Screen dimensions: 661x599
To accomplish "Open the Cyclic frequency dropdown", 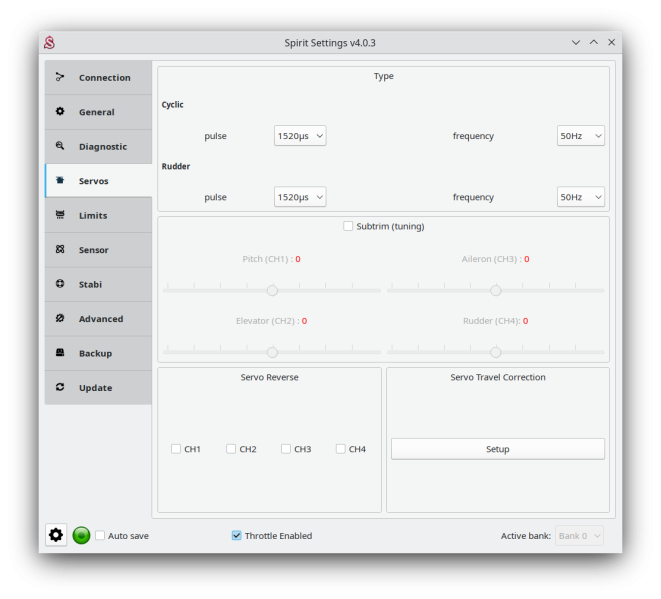I will tap(580, 136).
